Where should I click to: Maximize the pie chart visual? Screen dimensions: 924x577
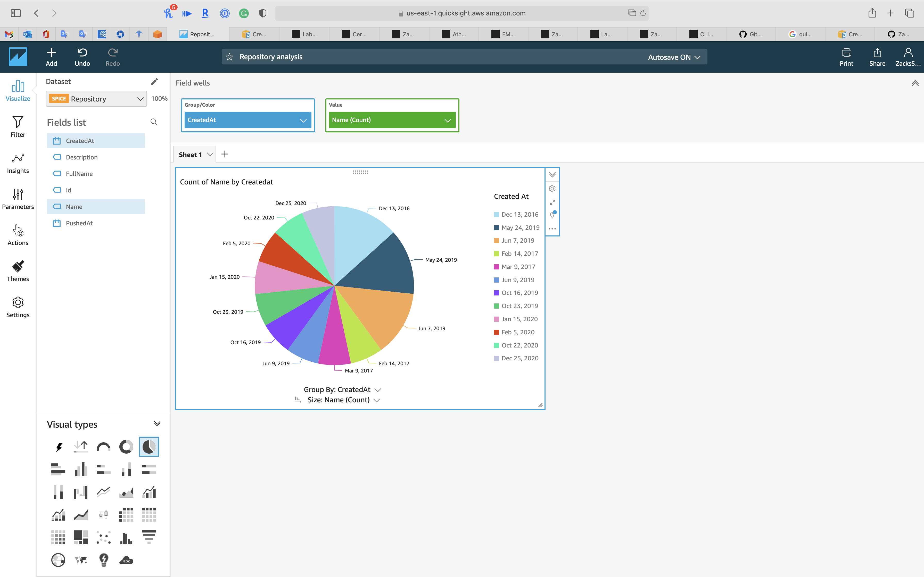552,202
